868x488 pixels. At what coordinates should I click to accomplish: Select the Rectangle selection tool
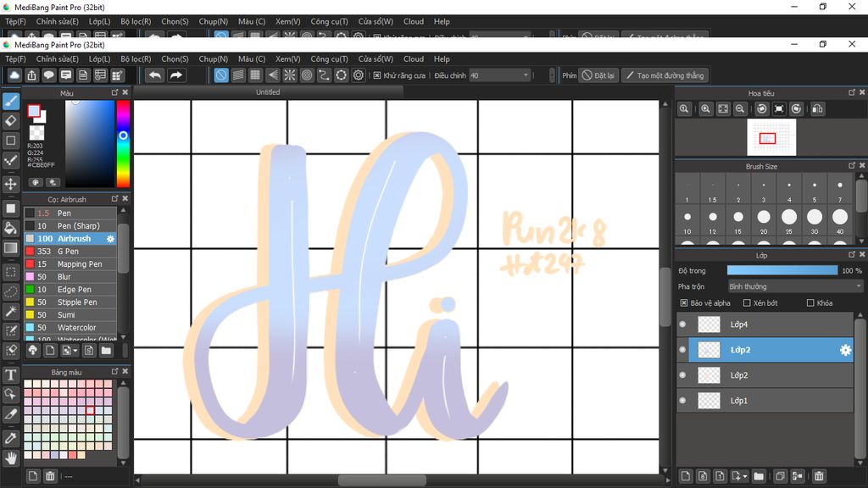(x=10, y=272)
